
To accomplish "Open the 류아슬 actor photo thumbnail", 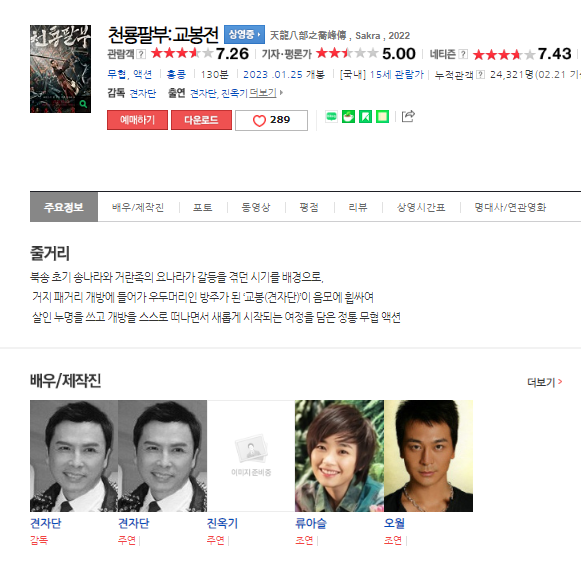I will pyautogui.click(x=339, y=456).
